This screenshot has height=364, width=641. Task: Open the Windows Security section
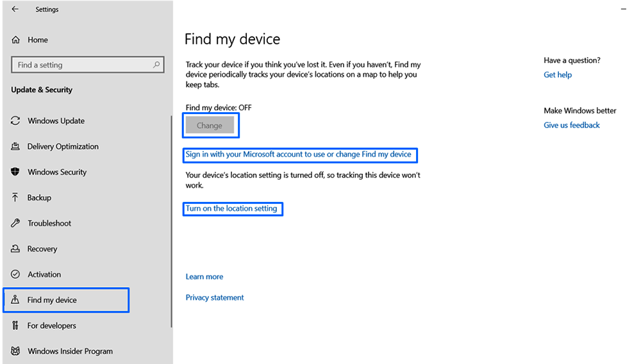(57, 172)
